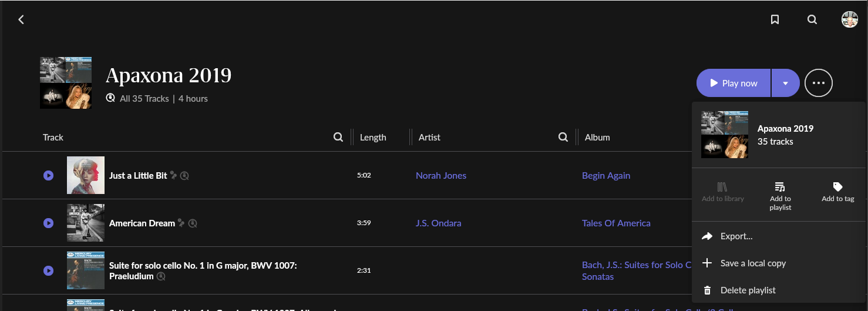Play the Suite for solo cello Praeludium track
The width and height of the screenshot is (868, 311).
48,270
